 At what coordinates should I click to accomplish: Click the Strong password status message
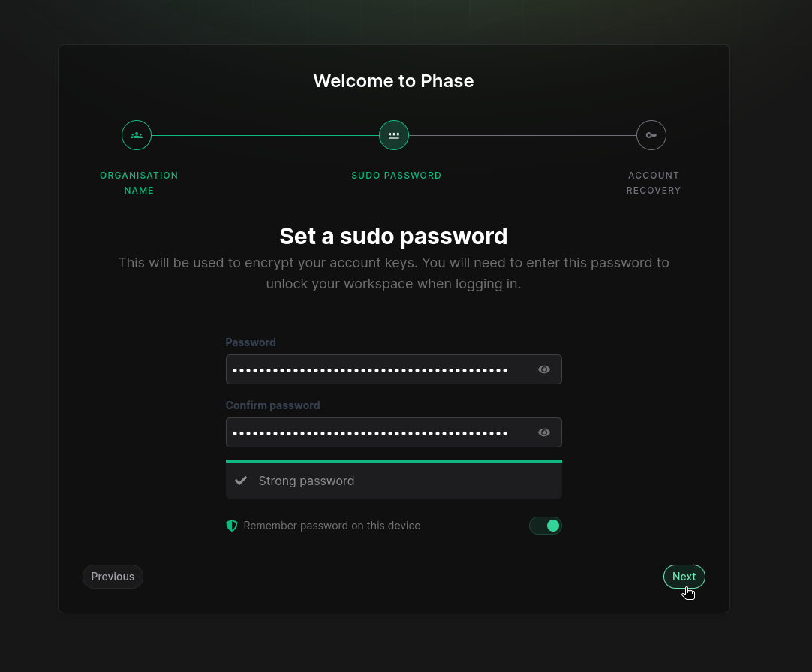click(306, 481)
